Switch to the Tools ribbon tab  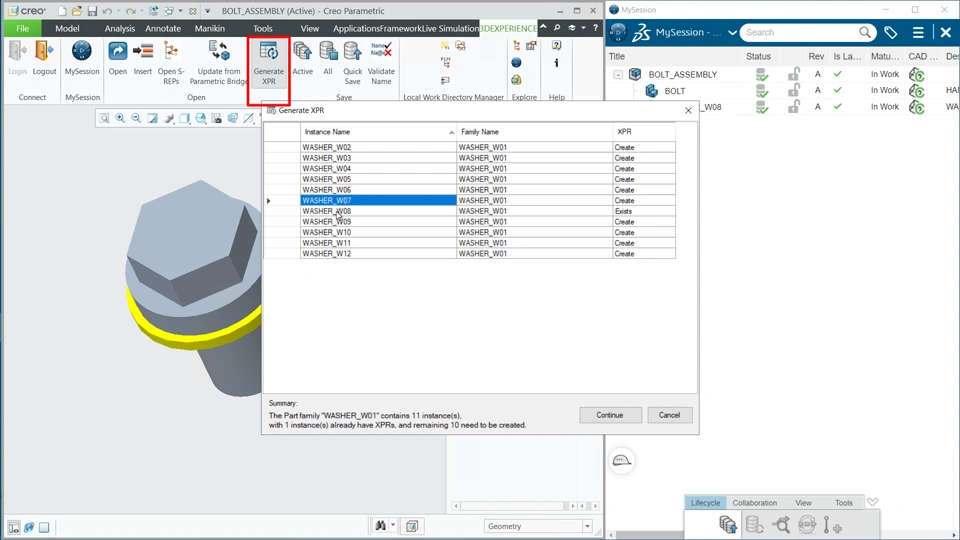click(263, 28)
